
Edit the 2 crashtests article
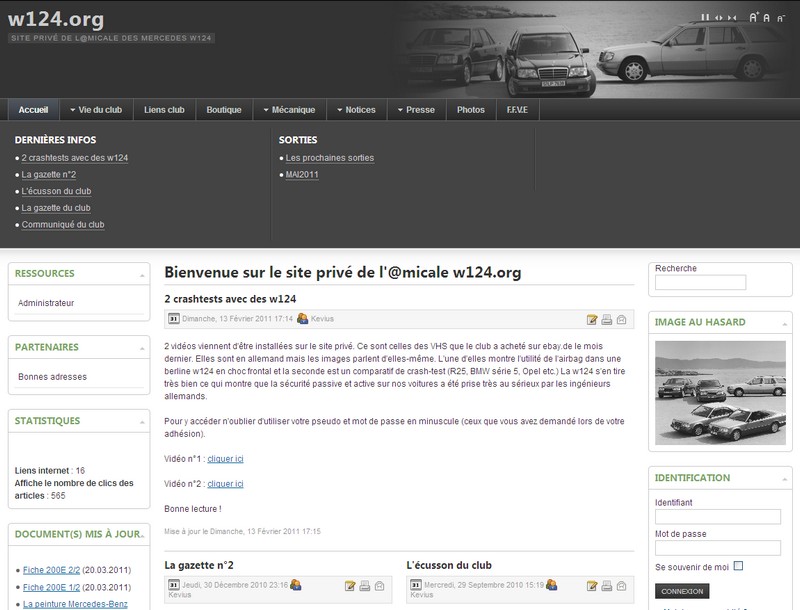[592, 320]
